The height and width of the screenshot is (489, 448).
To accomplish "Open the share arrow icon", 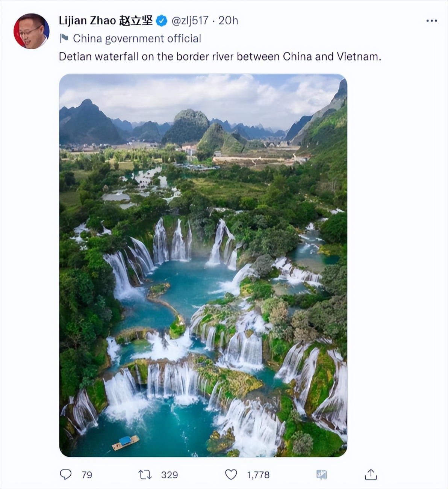I will point(371,474).
